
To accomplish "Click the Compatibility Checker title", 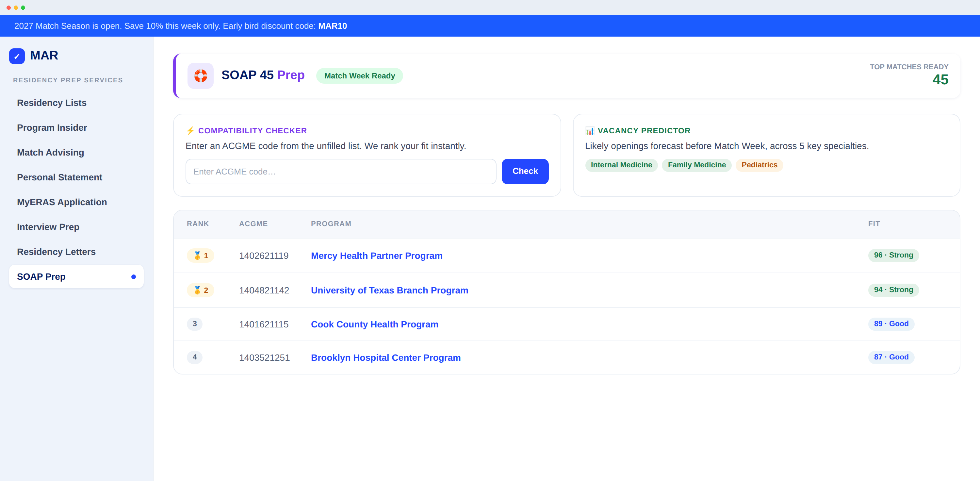I will tap(252, 130).
